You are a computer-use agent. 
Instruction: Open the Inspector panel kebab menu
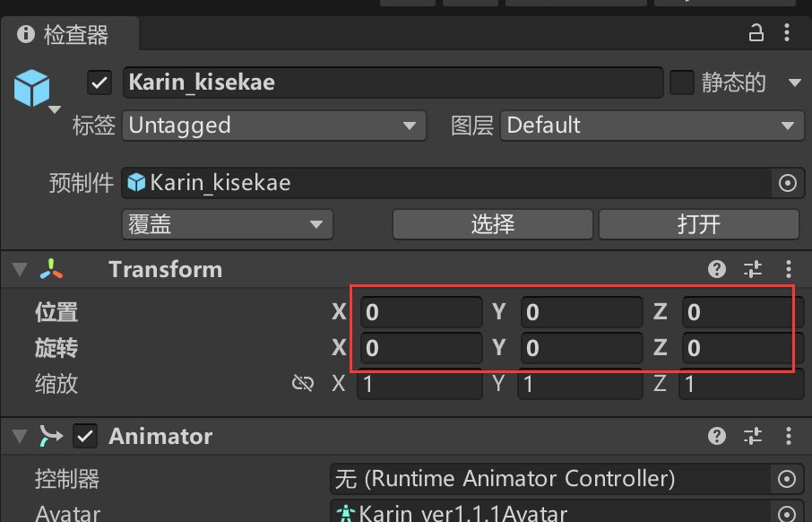tap(788, 34)
